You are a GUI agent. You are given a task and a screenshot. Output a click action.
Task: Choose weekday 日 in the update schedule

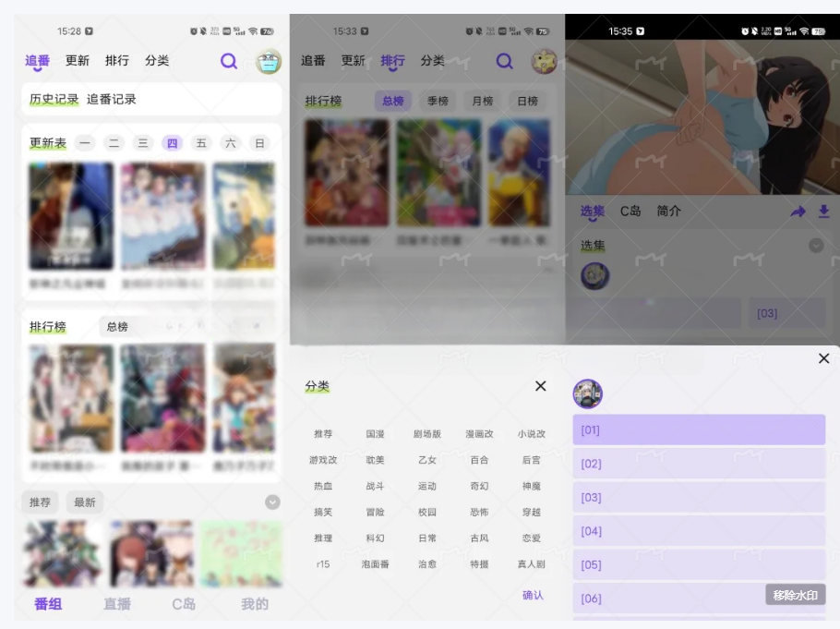tap(259, 143)
